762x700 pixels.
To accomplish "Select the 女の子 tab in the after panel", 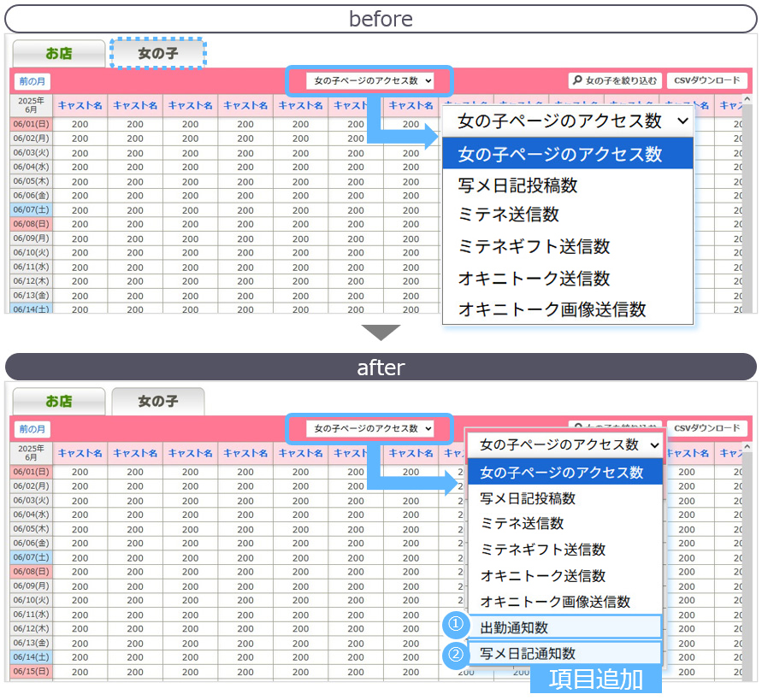I will coord(157,401).
